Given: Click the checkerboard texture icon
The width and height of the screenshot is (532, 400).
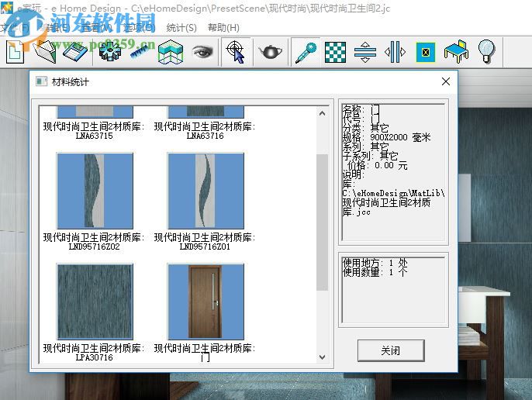Looking at the screenshot, I should pos(335,52).
